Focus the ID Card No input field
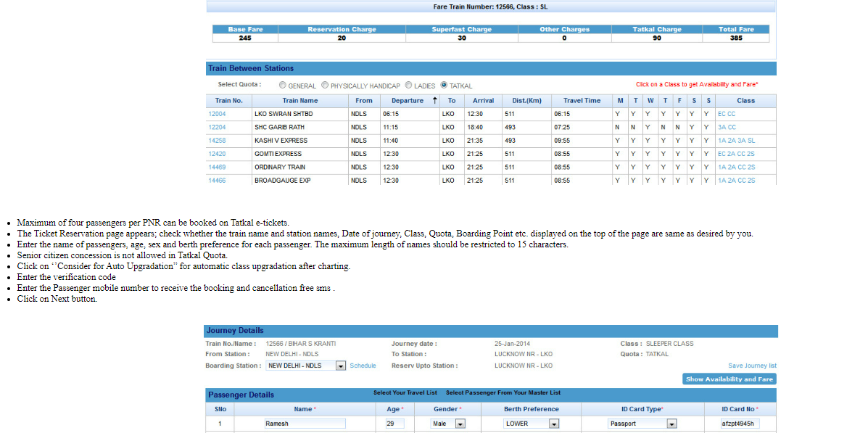The height and width of the screenshot is (433, 868). point(740,424)
